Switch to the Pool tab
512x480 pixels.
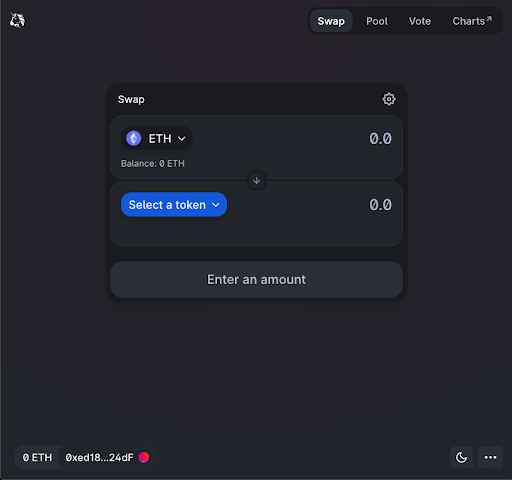[x=377, y=21]
